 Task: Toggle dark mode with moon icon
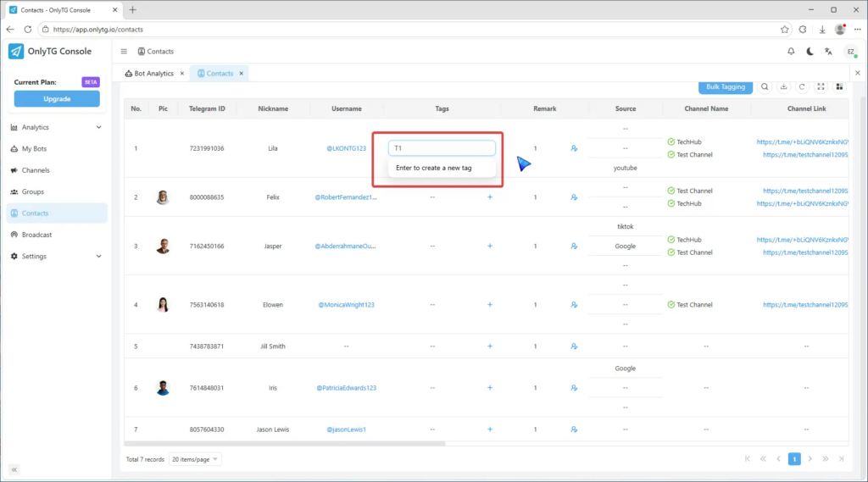(810, 52)
